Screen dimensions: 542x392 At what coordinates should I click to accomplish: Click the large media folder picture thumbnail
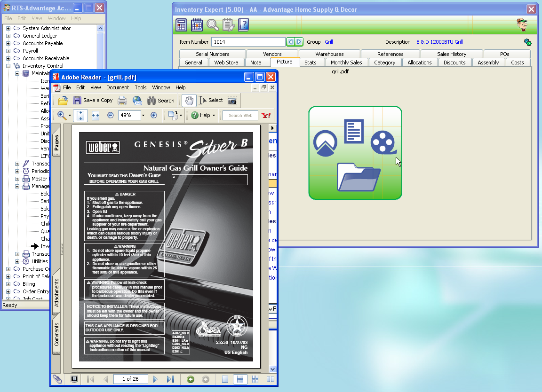355,153
